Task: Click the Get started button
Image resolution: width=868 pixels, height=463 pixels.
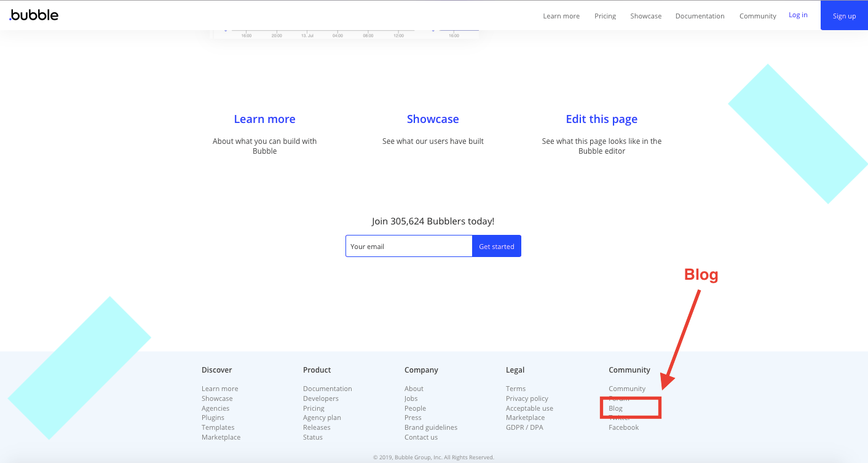Action: [x=496, y=246]
